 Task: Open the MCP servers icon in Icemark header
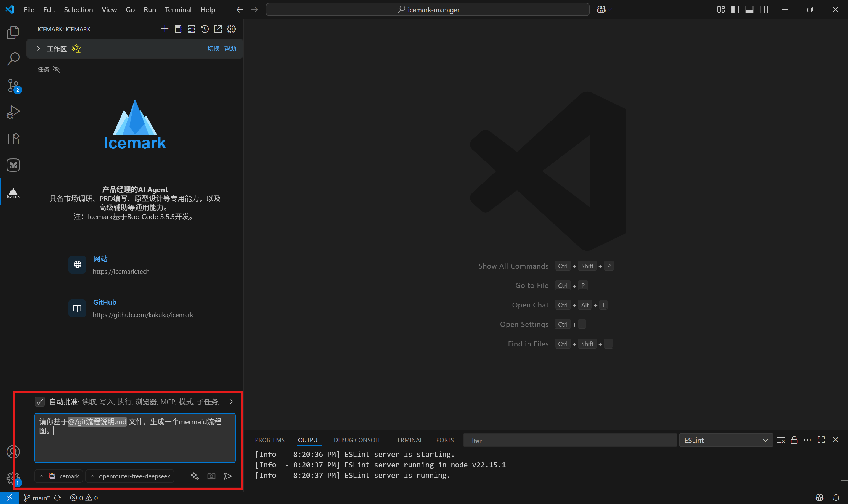(x=192, y=29)
